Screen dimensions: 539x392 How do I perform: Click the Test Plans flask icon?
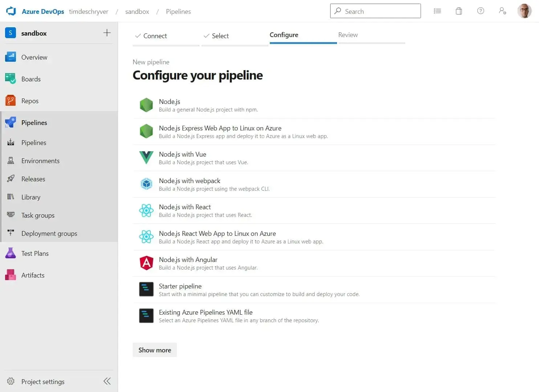click(11, 253)
